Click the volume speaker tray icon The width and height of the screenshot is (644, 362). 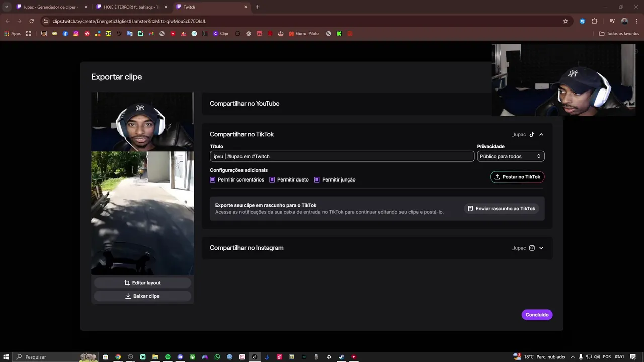coord(597,357)
